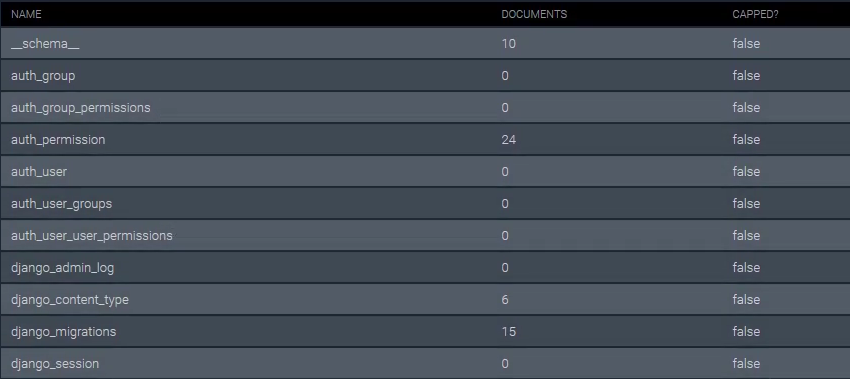Select document count 0 for auth_group_permissions
Screen dimensions: 850x379
[x=505, y=108]
